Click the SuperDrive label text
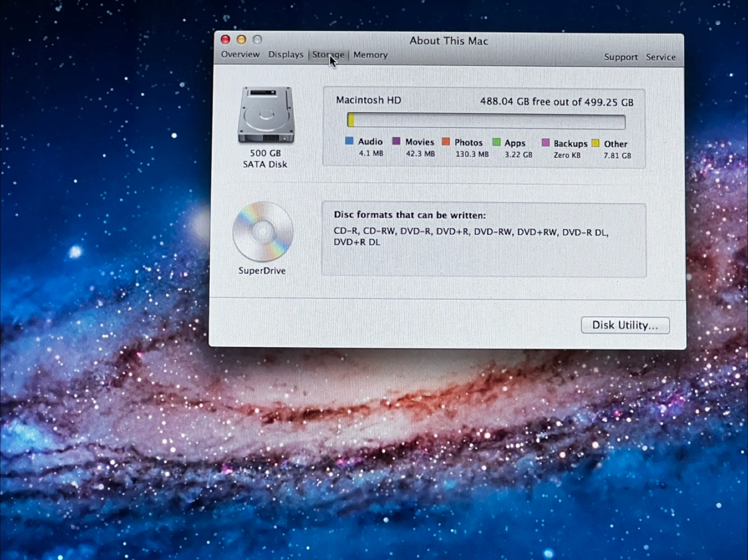748x560 pixels. point(262,271)
